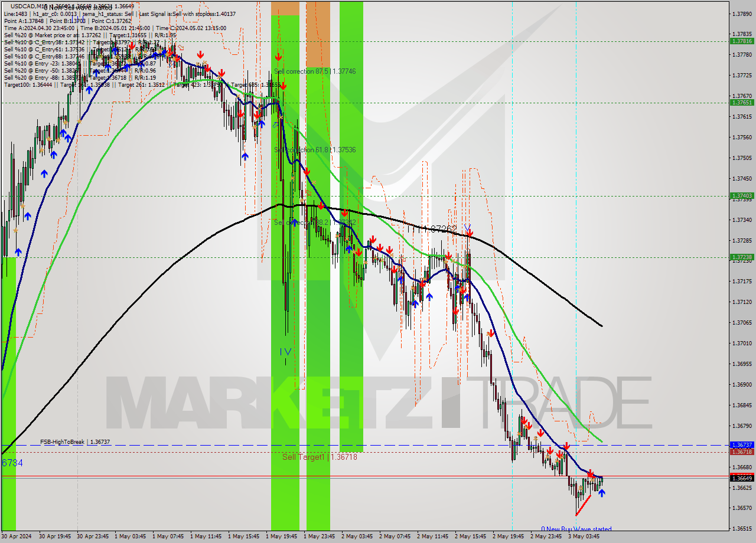The width and height of the screenshot is (756, 543).
Task: Click '1 May 19:45' on time axis
Action: click(281, 537)
